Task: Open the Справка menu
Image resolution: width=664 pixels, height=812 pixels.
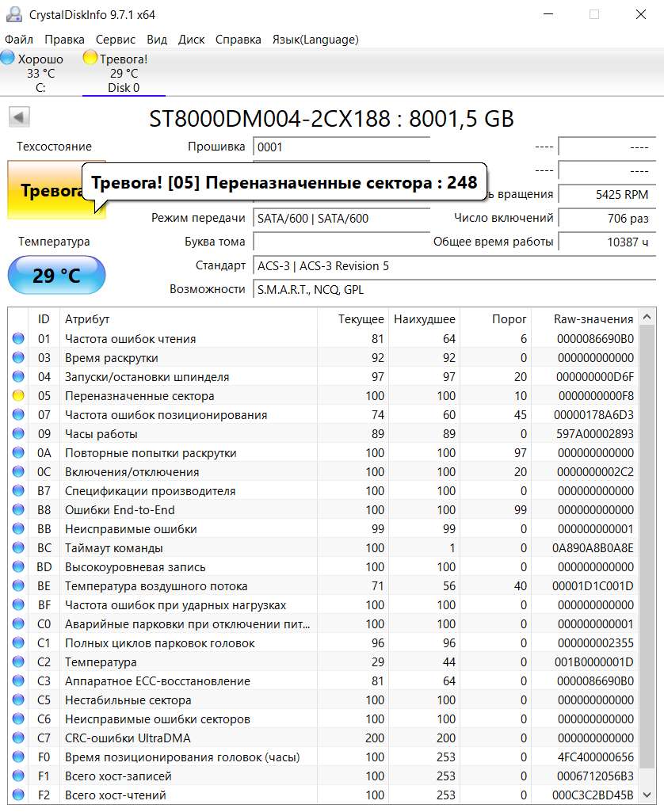Action: coord(238,39)
